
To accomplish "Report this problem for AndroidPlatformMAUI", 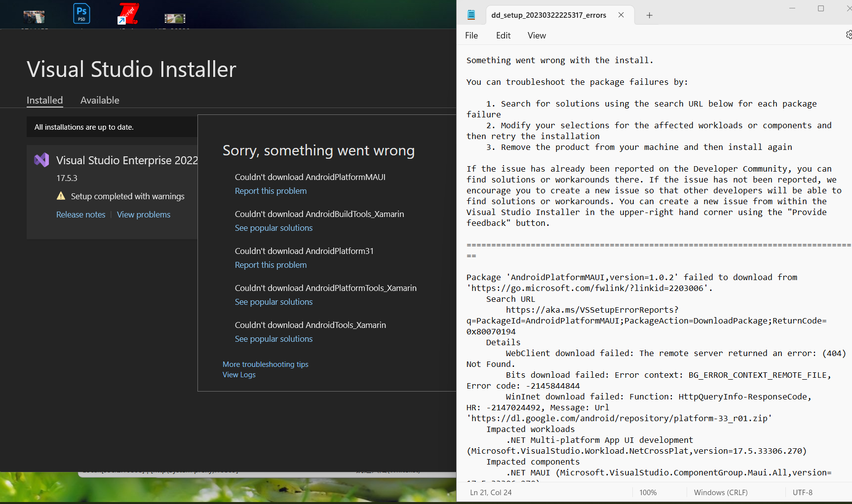I will [x=271, y=191].
